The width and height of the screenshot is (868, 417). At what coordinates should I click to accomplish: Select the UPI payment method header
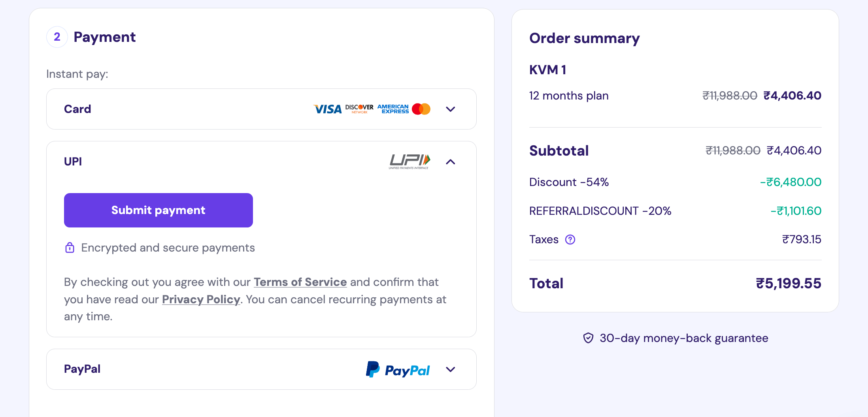click(73, 162)
